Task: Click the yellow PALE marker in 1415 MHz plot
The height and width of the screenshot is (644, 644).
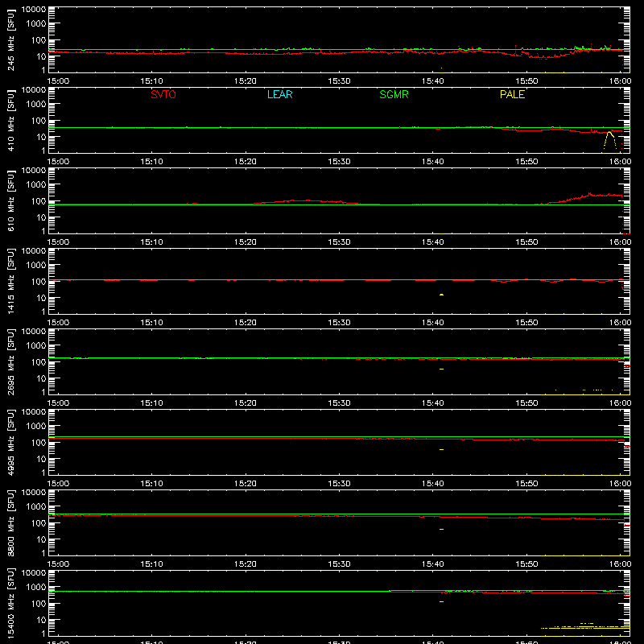Action: coord(441,295)
